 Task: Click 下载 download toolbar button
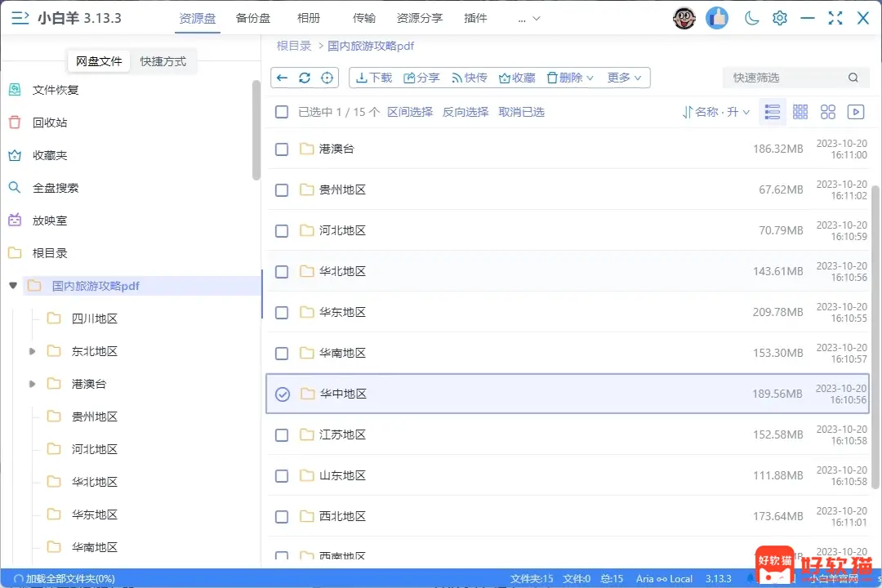(x=374, y=78)
